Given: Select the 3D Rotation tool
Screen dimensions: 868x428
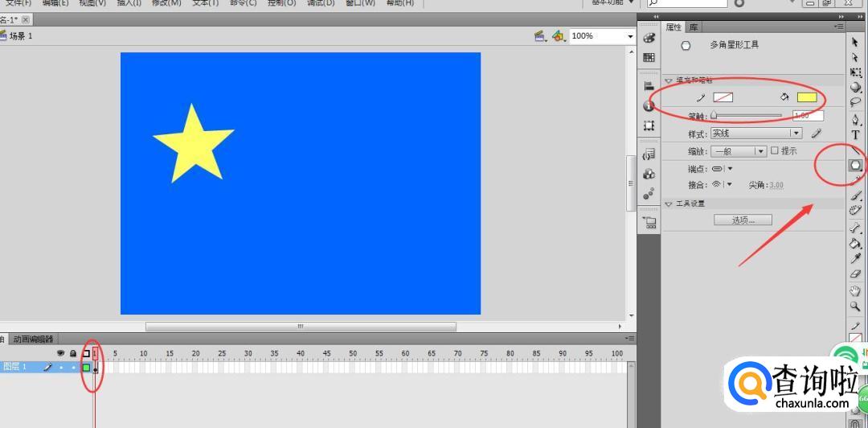Looking at the screenshot, I should [x=856, y=88].
